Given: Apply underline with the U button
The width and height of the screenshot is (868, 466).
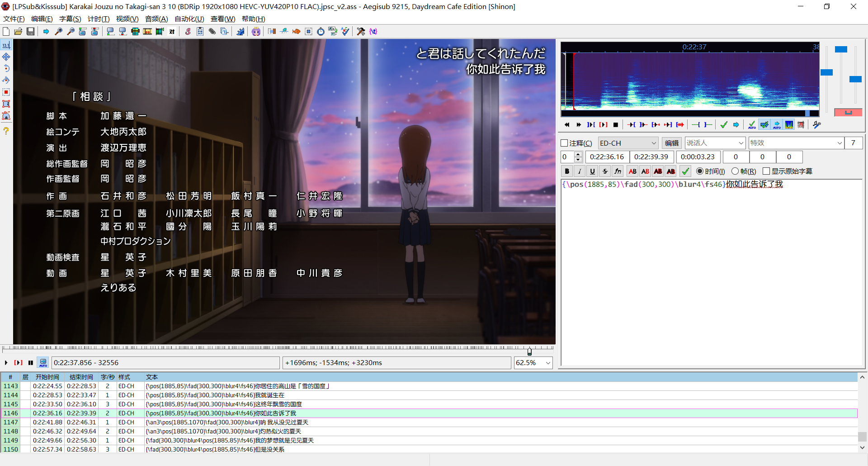Looking at the screenshot, I should (x=592, y=171).
